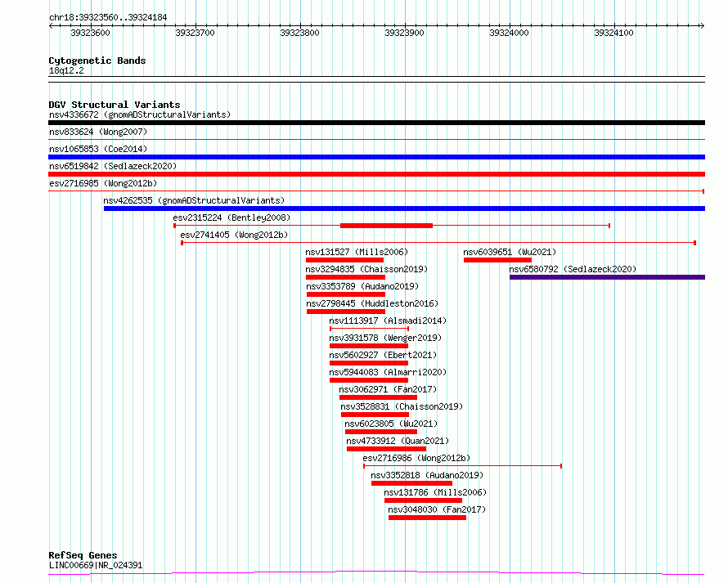
Task: Click nsv3352818 (Audano2019) label
Action: point(427,475)
